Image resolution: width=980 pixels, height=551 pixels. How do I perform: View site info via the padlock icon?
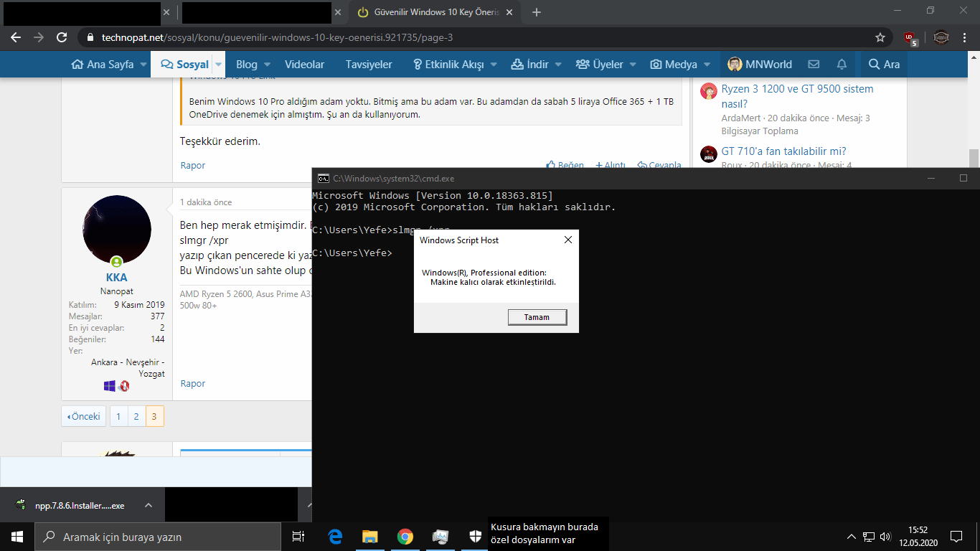tap(90, 37)
